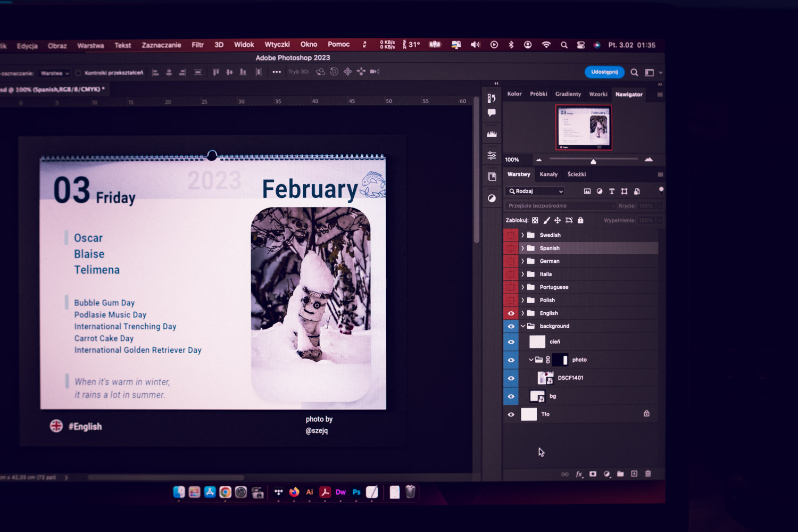Expand the Swedish layer group
The width and height of the screenshot is (798, 532).
pyautogui.click(x=522, y=235)
